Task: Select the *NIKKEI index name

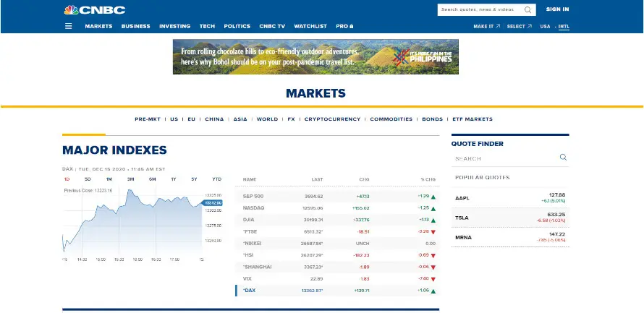Action: (x=252, y=244)
